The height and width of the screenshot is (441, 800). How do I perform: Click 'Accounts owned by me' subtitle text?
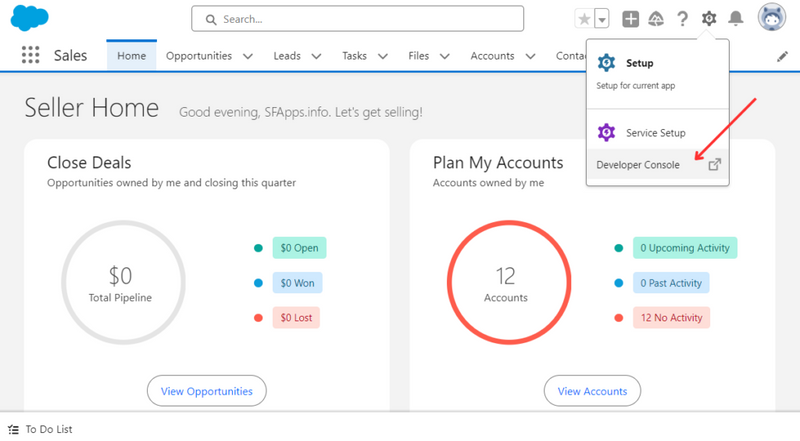tap(488, 183)
